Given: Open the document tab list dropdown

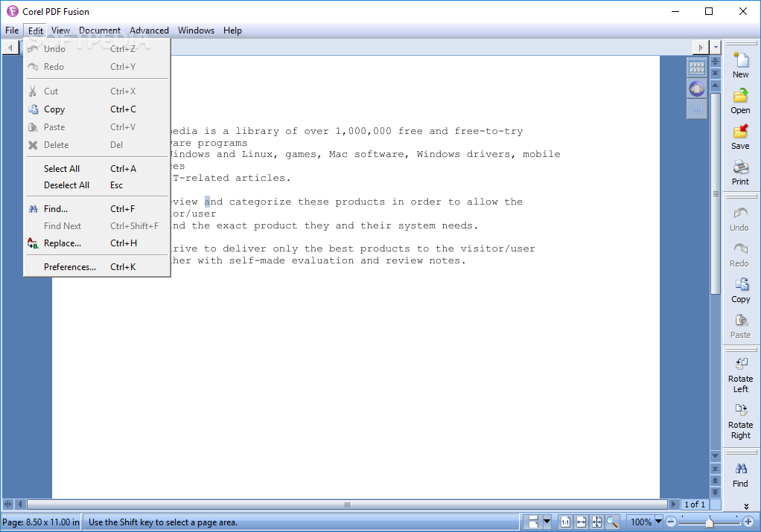Looking at the screenshot, I should [716, 48].
